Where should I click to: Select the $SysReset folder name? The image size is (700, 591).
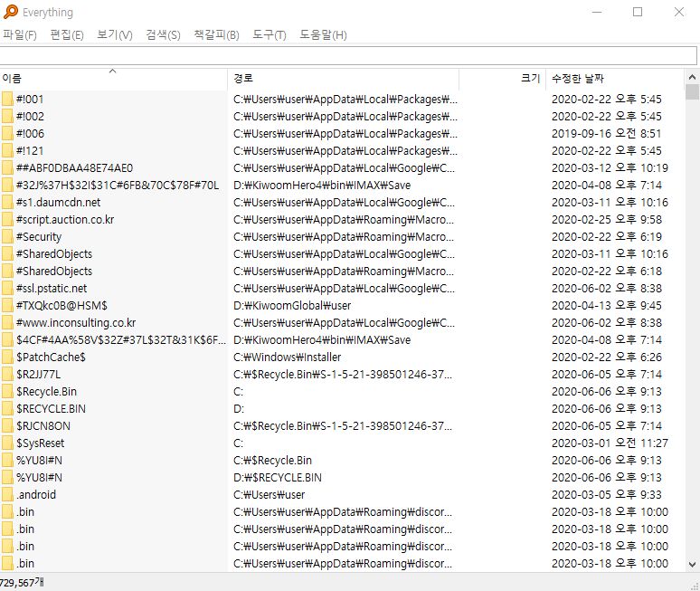(x=40, y=443)
